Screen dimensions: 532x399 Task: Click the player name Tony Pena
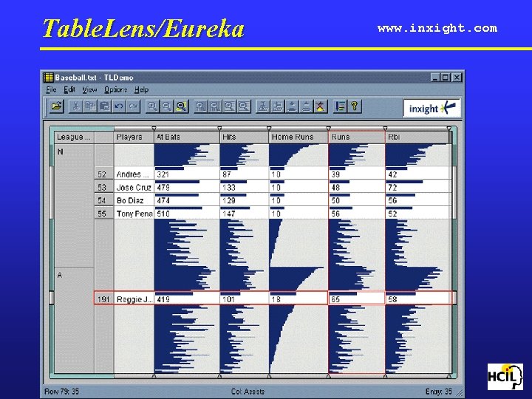click(134, 214)
